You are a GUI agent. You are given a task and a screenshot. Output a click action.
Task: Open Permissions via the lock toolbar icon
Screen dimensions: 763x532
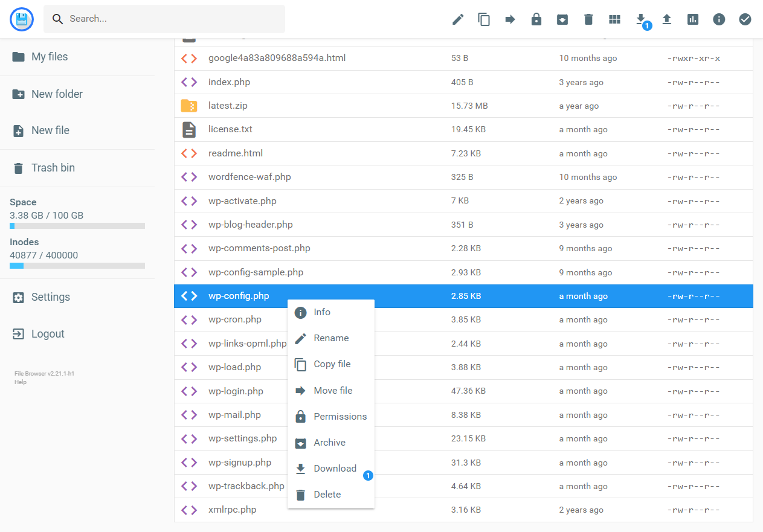click(x=536, y=19)
